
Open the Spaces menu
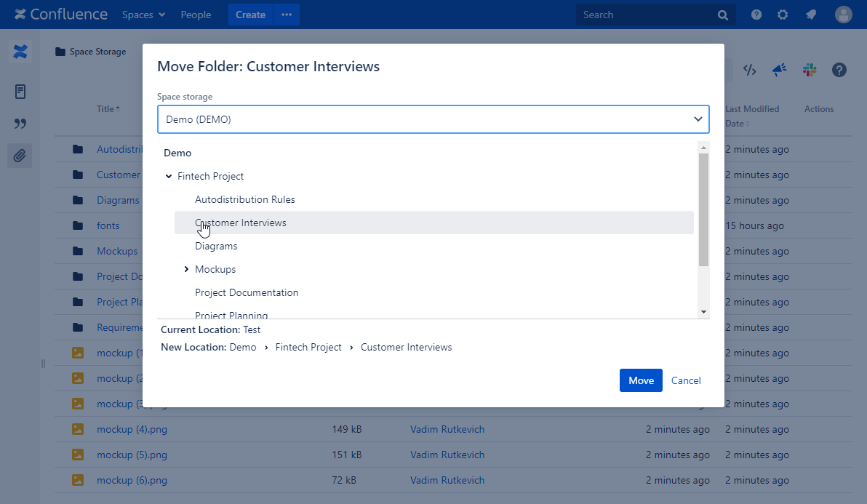pos(143,15)
